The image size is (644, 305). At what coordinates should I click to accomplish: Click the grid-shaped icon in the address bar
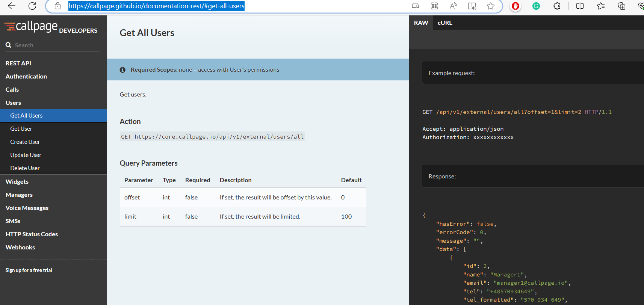coord(434,6)
